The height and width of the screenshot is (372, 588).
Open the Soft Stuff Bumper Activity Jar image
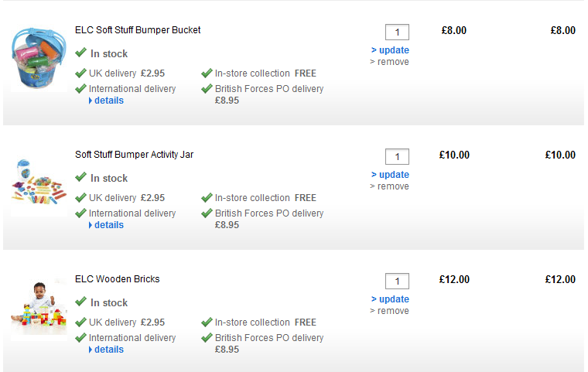pyautogui.click(x=38, y=183)
